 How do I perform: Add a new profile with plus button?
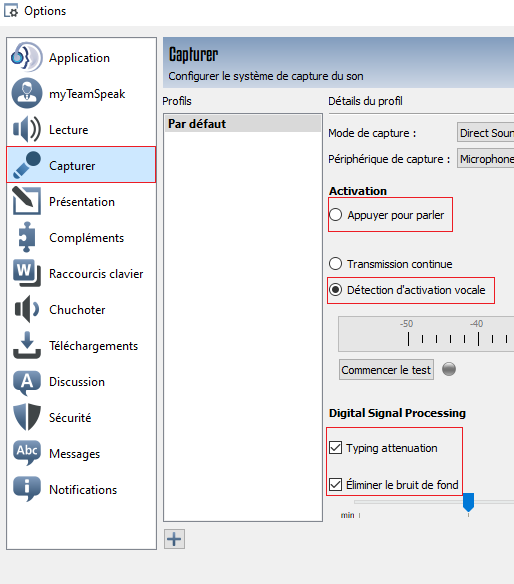(174, 539)
